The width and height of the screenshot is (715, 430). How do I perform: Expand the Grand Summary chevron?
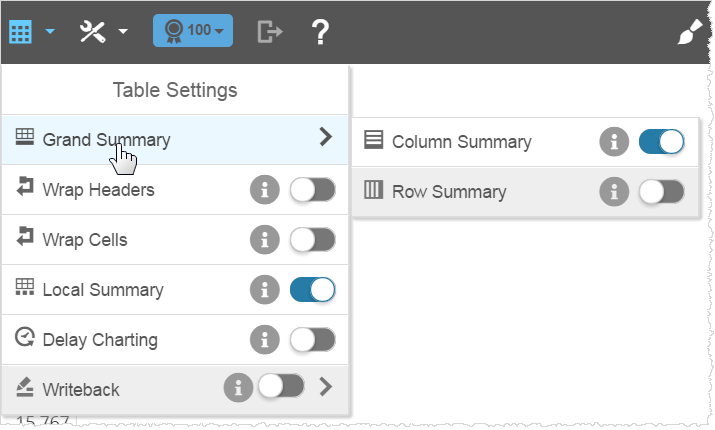click(325, 138)
